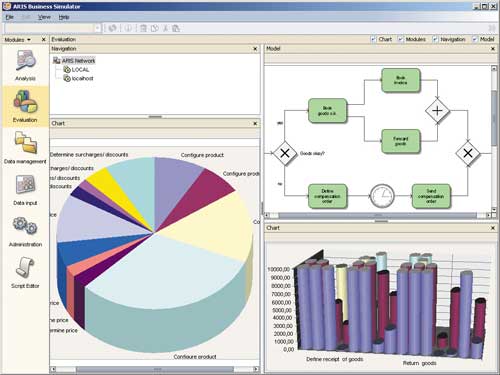
Task: Open the Modules dropdown arrow
Action: coord(29,40)
